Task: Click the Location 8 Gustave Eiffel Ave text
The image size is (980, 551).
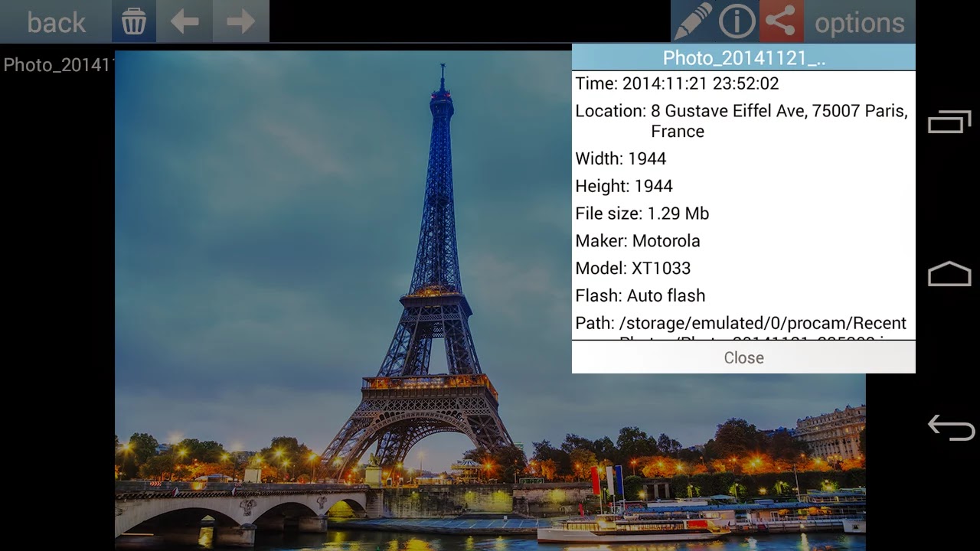Action: click(x=741, y=121)
